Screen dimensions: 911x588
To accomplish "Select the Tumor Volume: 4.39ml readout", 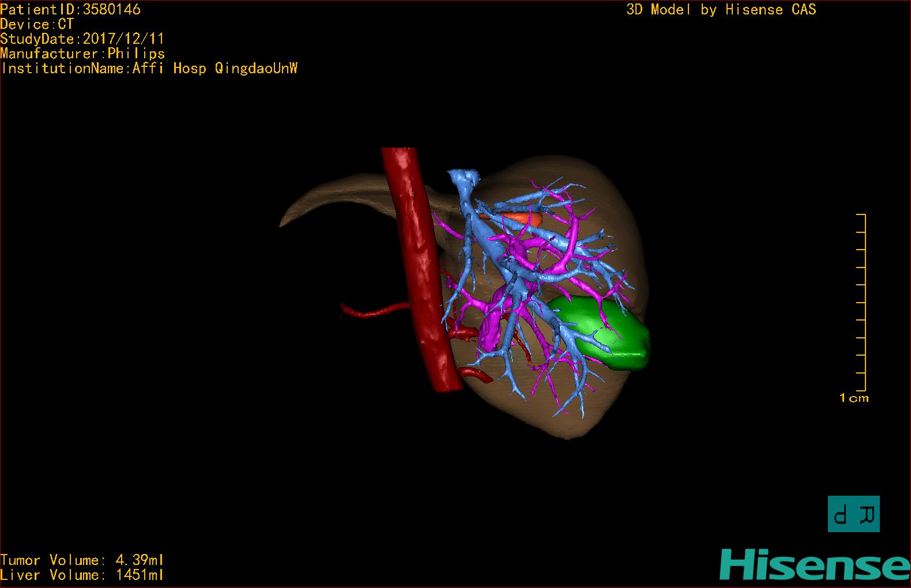I will click(x=82, y=560).
